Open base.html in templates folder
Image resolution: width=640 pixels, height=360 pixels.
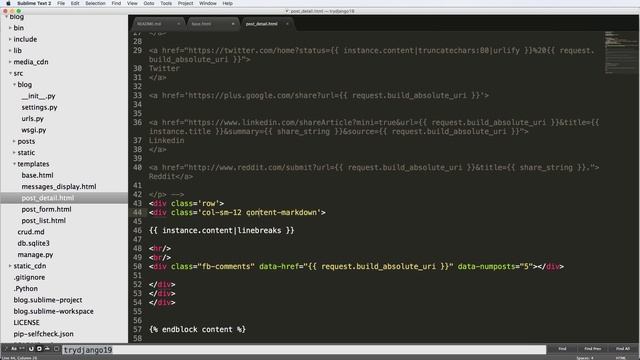pos(38,175)
